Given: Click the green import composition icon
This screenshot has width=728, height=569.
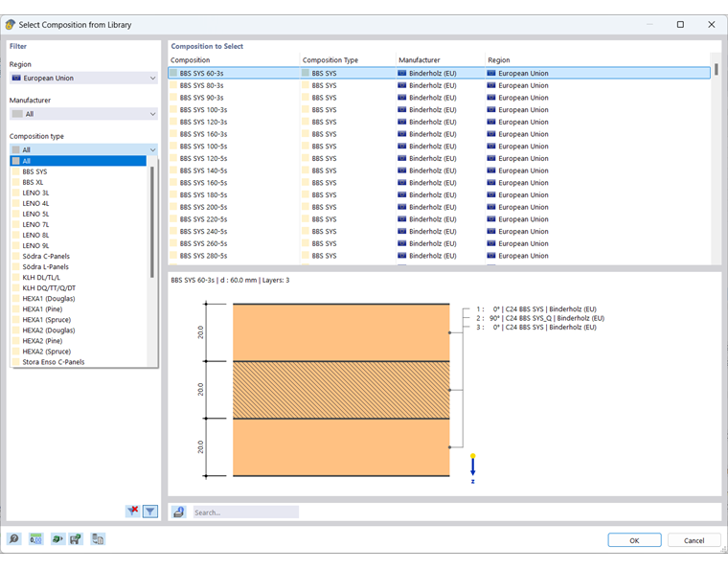Looking at the screenshot, I should [x=57, y=539].
